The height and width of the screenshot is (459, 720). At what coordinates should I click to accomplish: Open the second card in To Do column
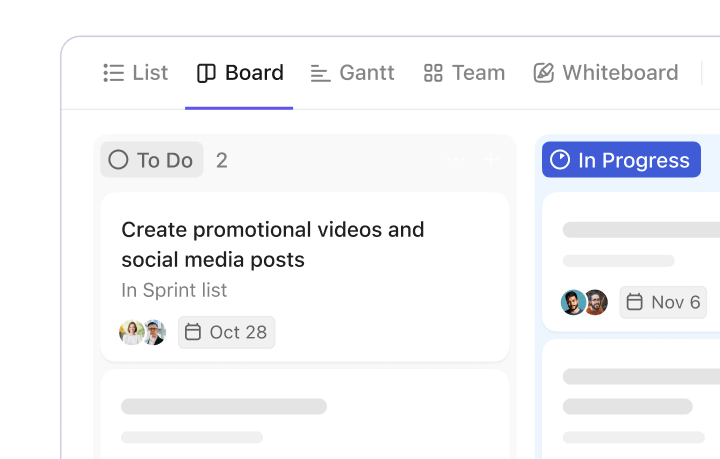pos(304,415)
